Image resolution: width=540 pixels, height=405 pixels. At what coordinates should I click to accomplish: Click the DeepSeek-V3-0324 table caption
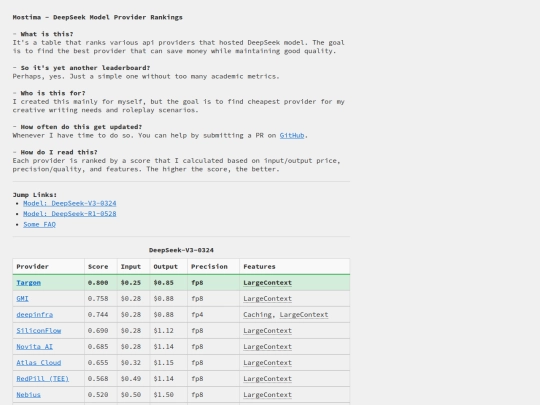click(x=181, y=250)
